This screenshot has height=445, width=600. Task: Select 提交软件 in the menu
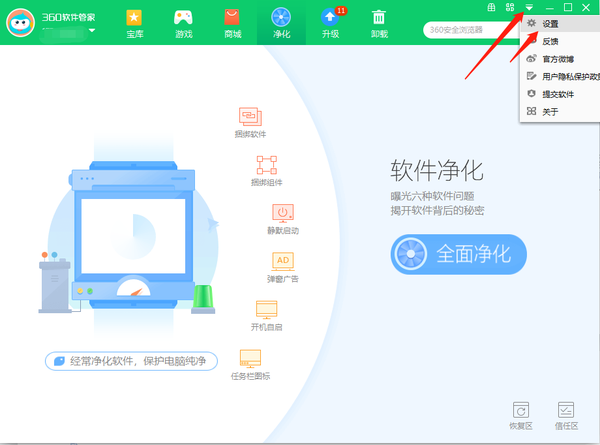click(559, 94)
